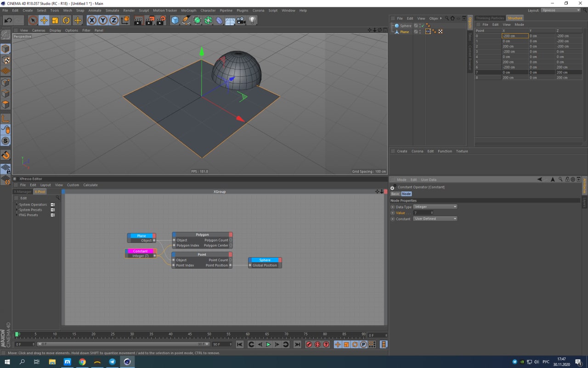Add a Light object
The width and height of the screenshot is (588, 368).
point(252,20)
